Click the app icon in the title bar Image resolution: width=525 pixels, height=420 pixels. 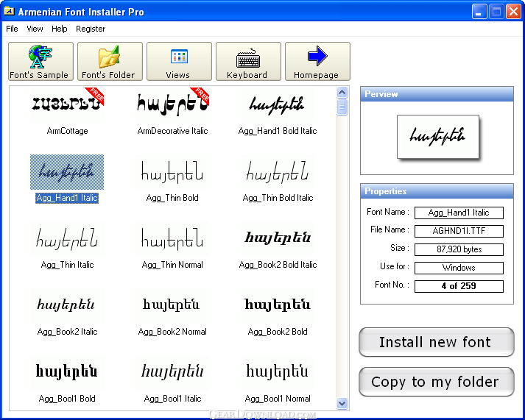[x=9, y=11]
